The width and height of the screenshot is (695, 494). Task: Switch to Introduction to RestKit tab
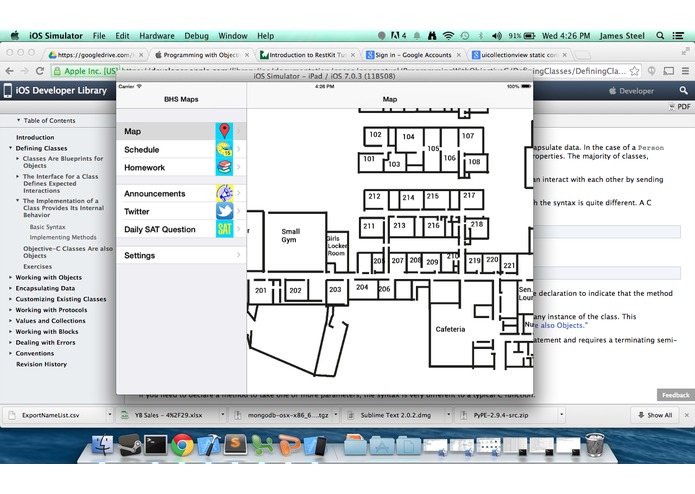(307, 55)
